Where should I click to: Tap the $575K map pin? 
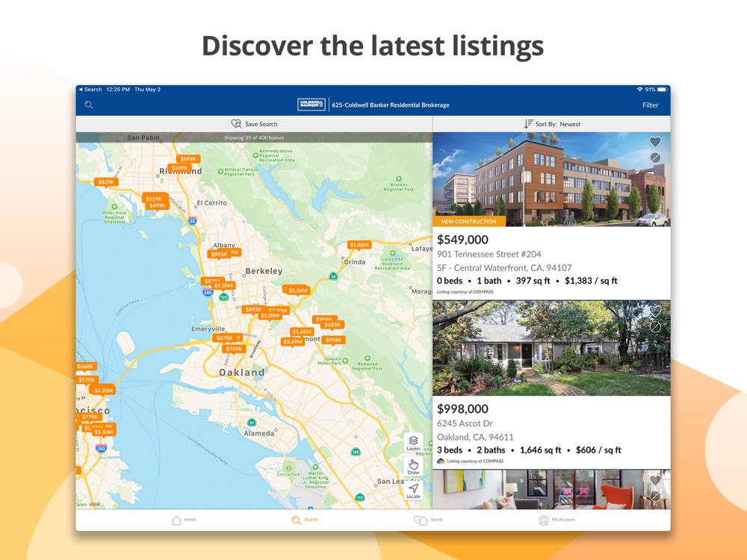point(87,380)
